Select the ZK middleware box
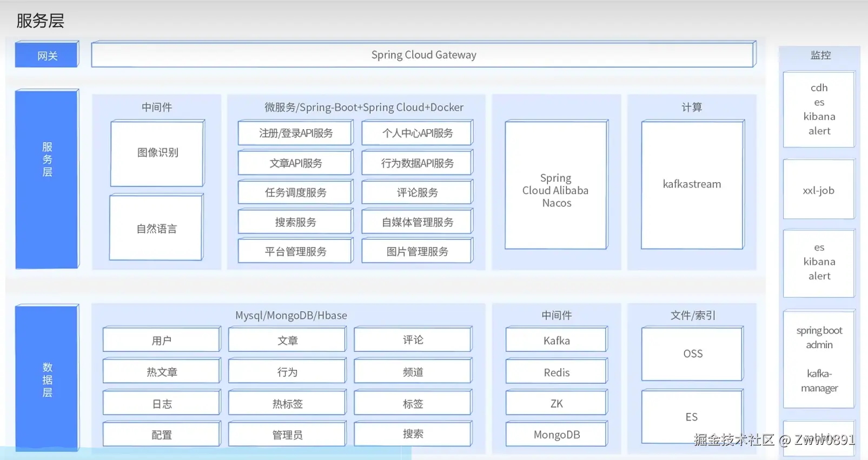This screenshot has width=868, height=460. (556, 403)
